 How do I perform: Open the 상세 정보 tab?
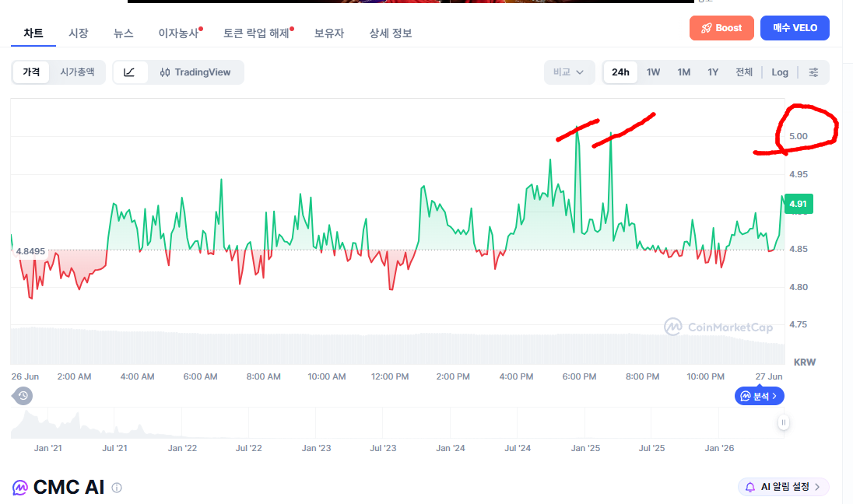pos(391,33)
